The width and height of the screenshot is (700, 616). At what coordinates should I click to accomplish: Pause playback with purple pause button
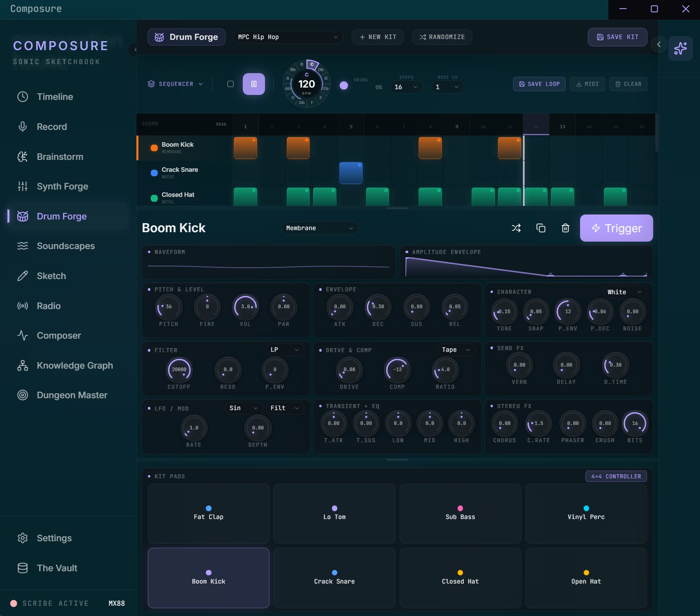[x=254, y=84]
